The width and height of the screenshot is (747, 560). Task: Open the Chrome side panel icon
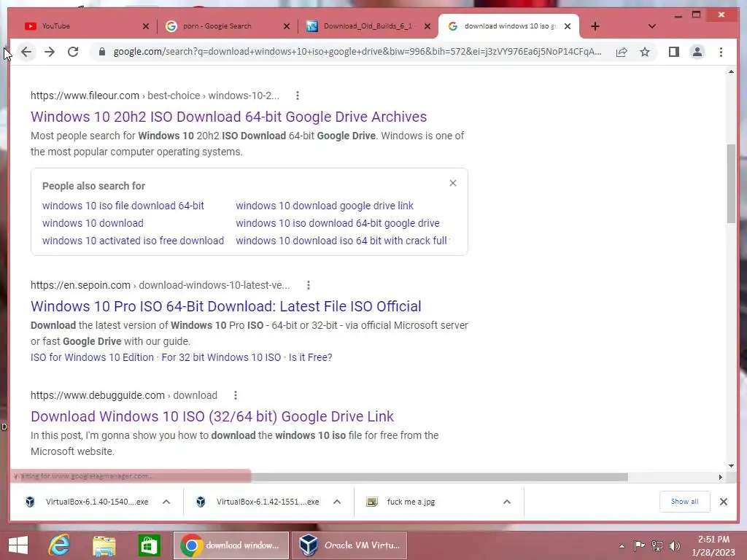pos(673,52)
